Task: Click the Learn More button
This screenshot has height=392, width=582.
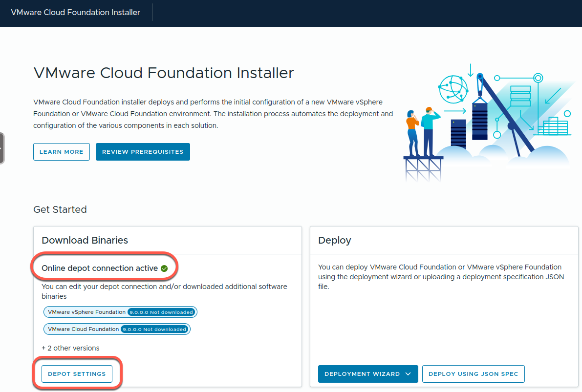Action: [x=62, y=152]
